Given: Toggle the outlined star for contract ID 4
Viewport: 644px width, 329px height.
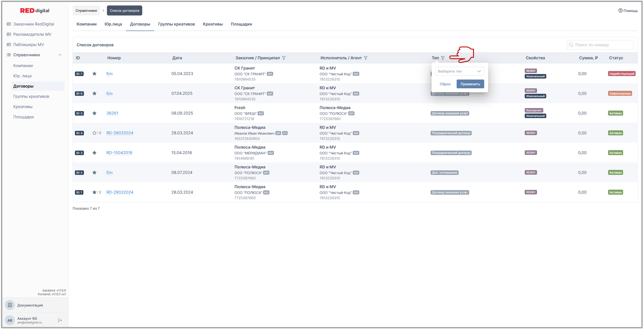Looking at the screenshot, I should click(94, 133).
